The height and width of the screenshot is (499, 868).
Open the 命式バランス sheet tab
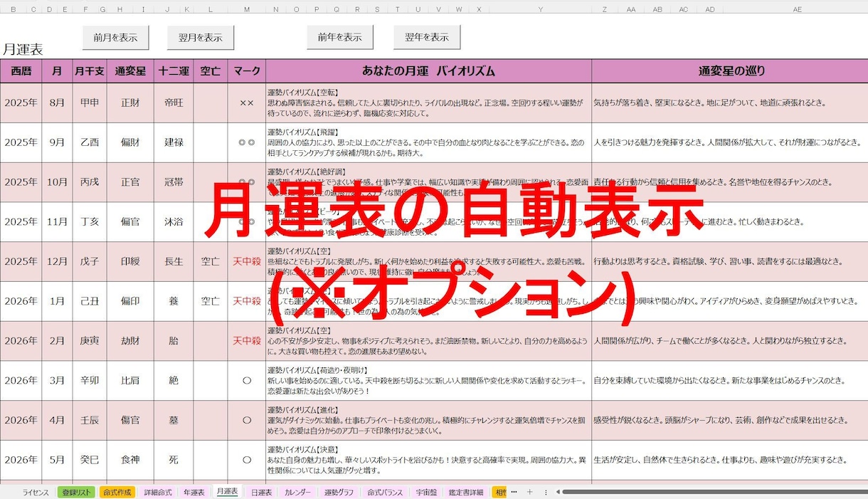(x=385, y=492)
